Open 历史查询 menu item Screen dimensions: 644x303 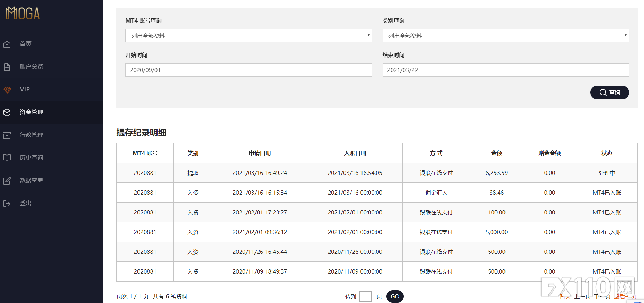pos(32,158)
